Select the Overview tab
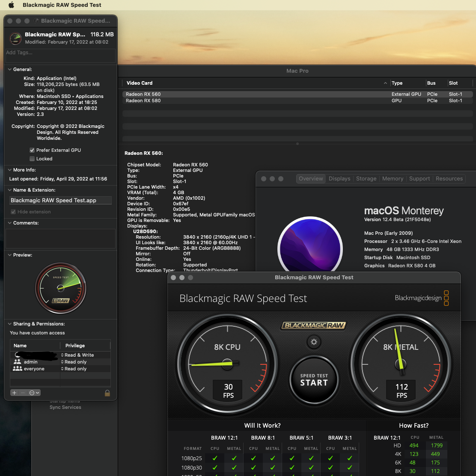Screen dimensions: 476x476 click(x=311, y=179)
